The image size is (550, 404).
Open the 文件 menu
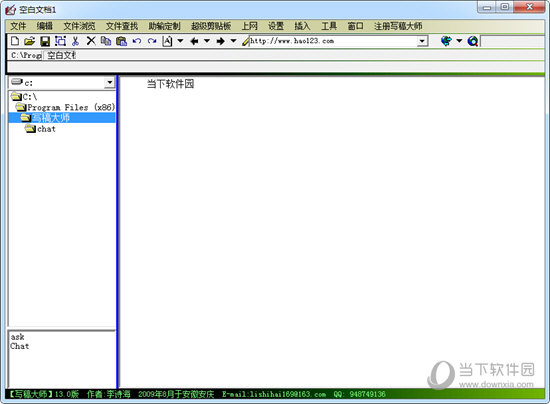[x=18, y=26]
